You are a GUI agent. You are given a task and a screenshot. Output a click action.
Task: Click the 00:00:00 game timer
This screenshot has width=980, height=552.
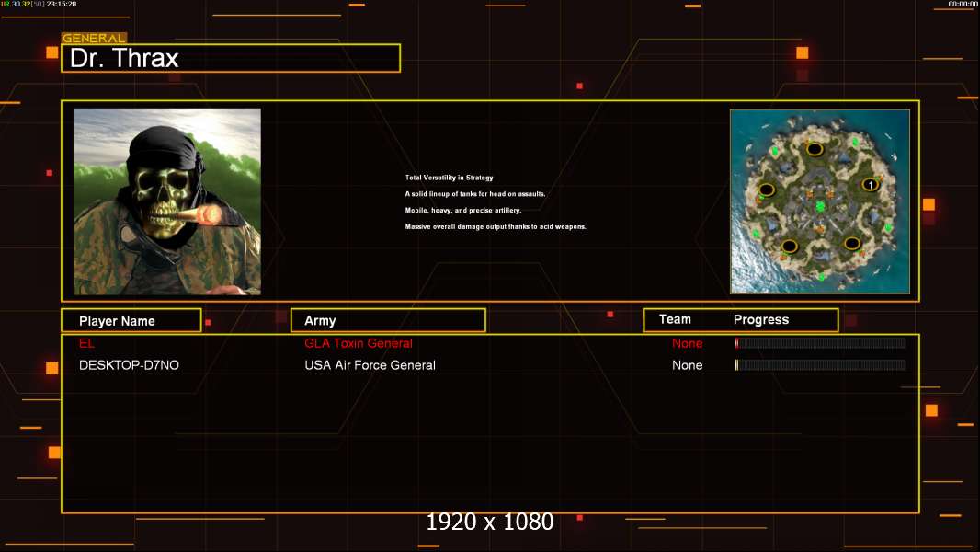click(x=963, y=4)
